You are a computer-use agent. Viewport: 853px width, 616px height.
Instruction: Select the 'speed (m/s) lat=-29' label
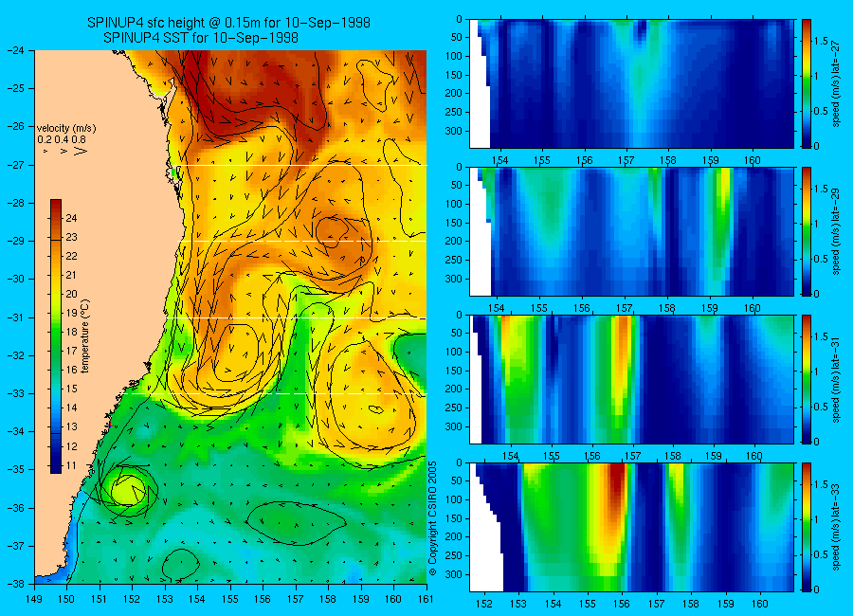click(837, 231)
